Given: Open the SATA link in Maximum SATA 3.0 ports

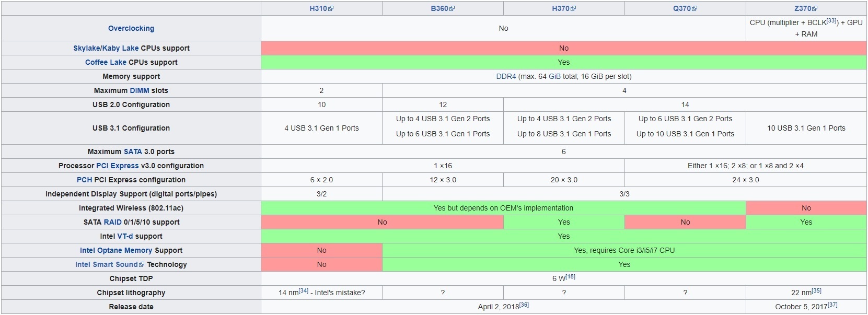Looking at the screenshot, I should pyautogui.click(x=133, y=151).
